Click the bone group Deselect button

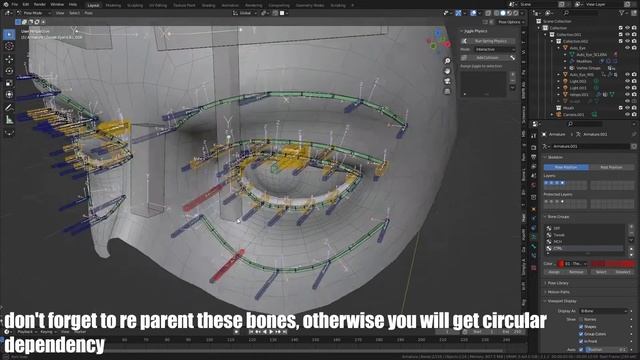(x=623, y=272)
